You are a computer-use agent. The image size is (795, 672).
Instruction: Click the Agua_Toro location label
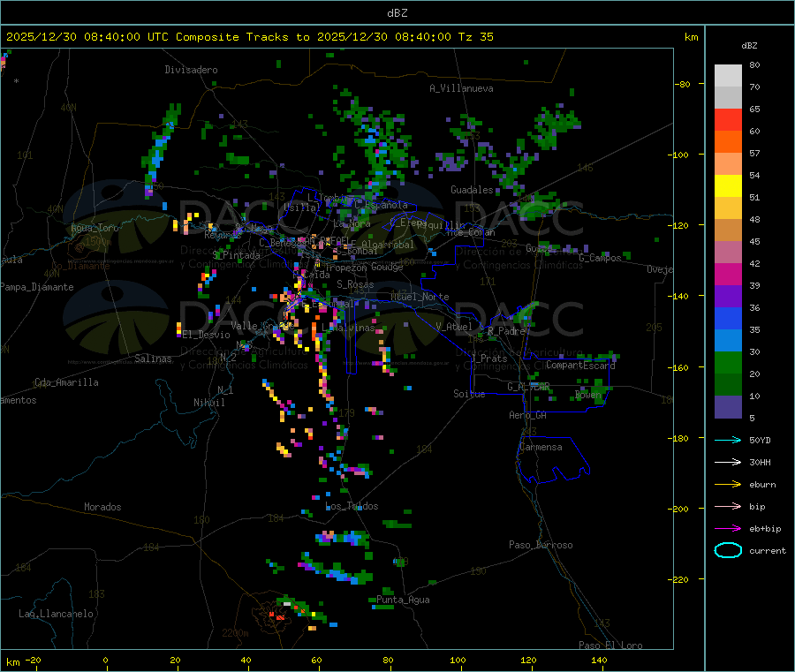(x=95, y=228)
